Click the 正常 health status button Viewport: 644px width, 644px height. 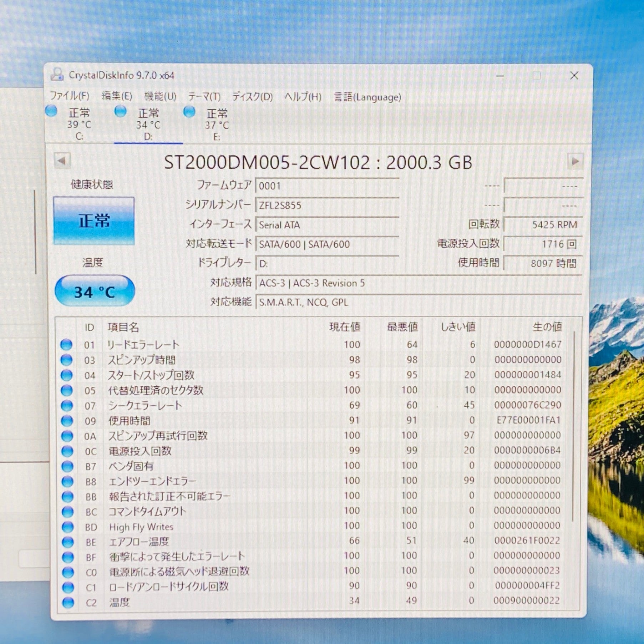pyautogui.click(x=94, y=221)
